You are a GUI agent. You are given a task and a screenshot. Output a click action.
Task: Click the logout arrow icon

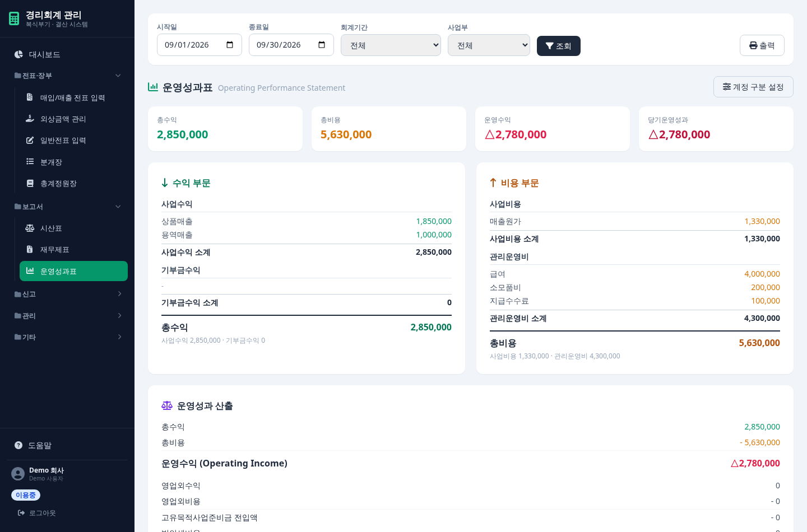pyautogui.click(x=21, y=513)
